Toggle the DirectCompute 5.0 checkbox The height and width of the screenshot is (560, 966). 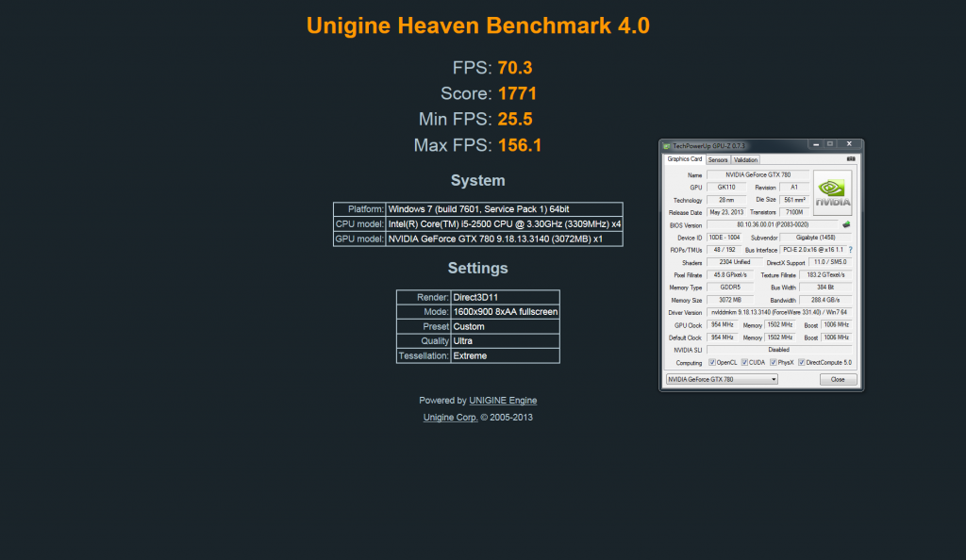(x=802, y=362)
